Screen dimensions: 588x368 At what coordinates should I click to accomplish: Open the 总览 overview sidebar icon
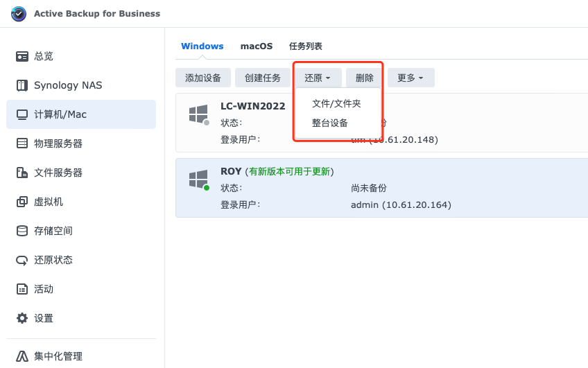click(22, 56)
